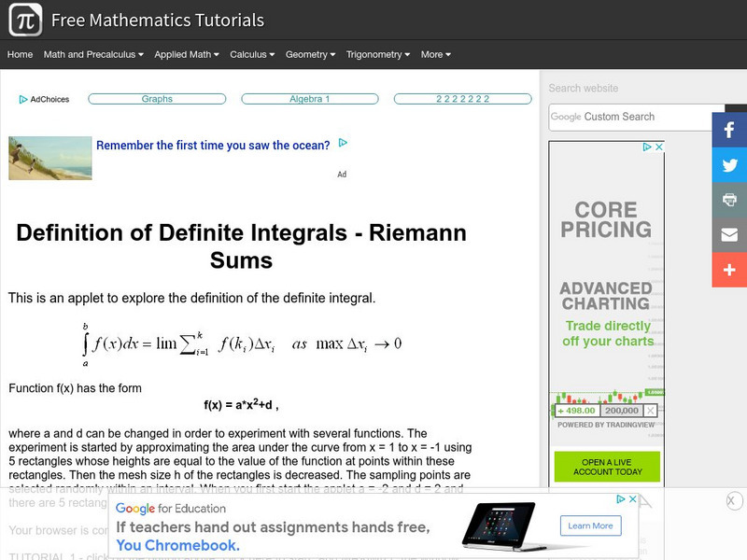Print page using printer sidebar icon
Image resolution: width=747 pixels, height=560 pixels.
click(x=729, y=200)
